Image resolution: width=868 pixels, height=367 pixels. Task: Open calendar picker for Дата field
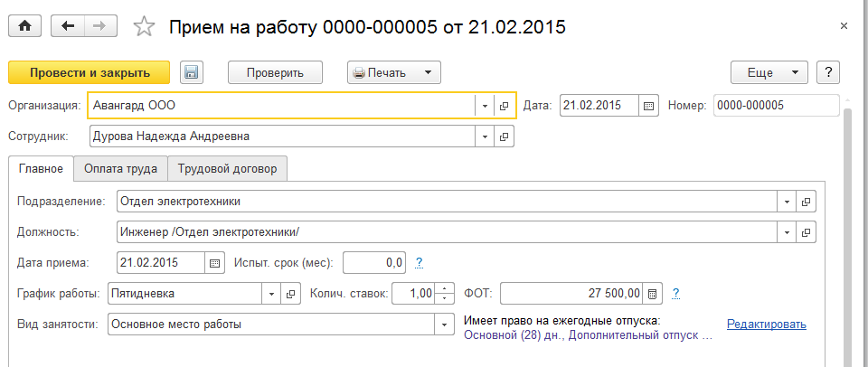coord(649,105)
